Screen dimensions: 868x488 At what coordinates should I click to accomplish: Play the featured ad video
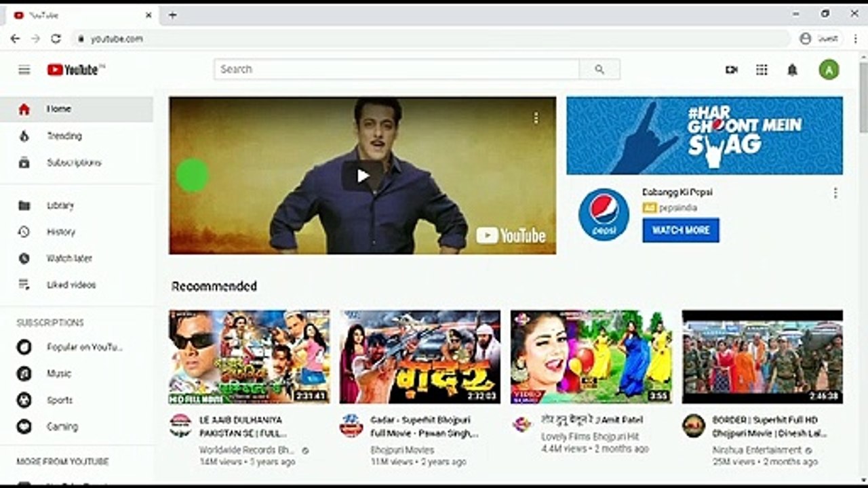click(363, 176)
